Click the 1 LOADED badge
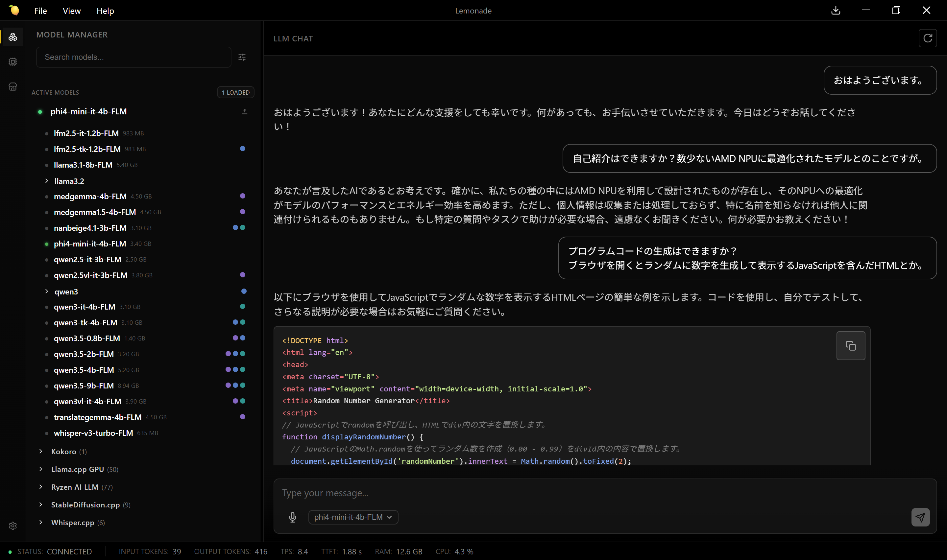 (235, 92)
